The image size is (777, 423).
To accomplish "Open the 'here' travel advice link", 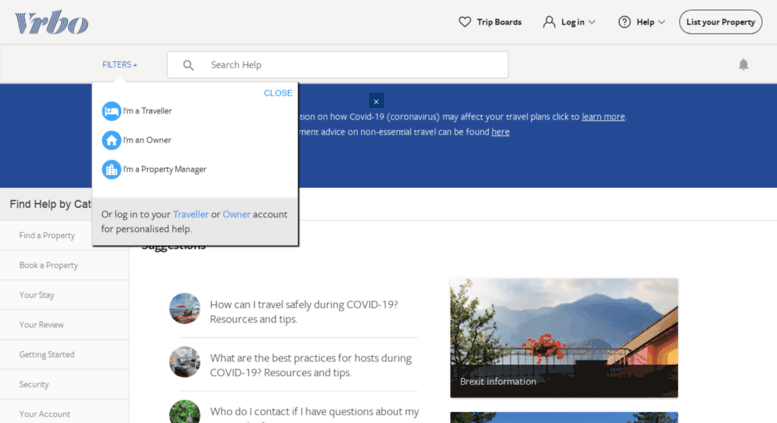I will coord(500,132).
